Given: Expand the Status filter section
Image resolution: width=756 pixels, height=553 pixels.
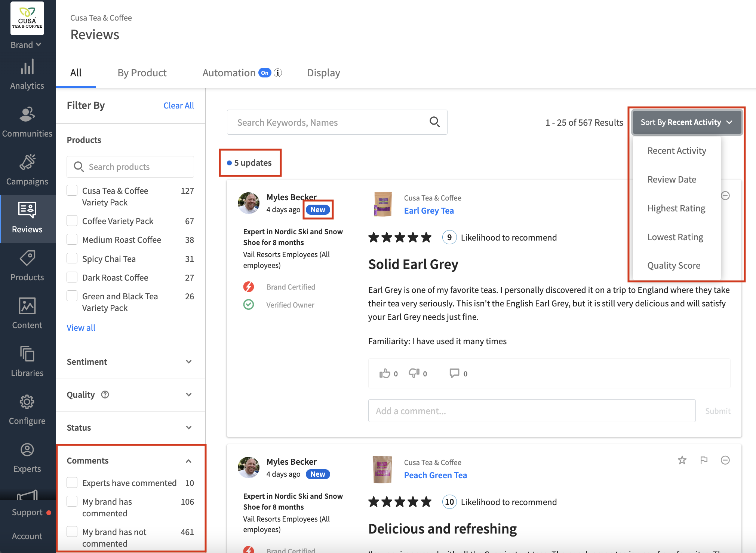Looking at the screenshot, I should tap(130, 428).
